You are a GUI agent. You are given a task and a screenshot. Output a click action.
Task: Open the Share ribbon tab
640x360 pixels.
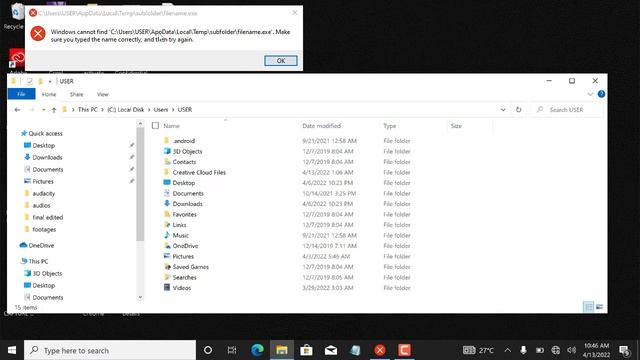click(x=76, y=94)
